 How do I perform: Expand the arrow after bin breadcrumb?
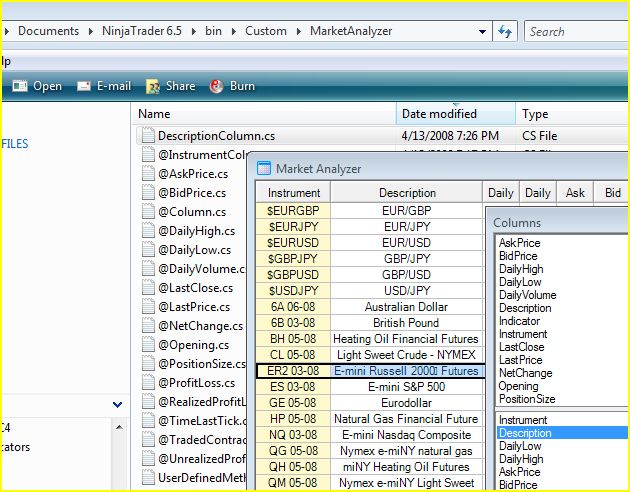[x=233, y=31]
